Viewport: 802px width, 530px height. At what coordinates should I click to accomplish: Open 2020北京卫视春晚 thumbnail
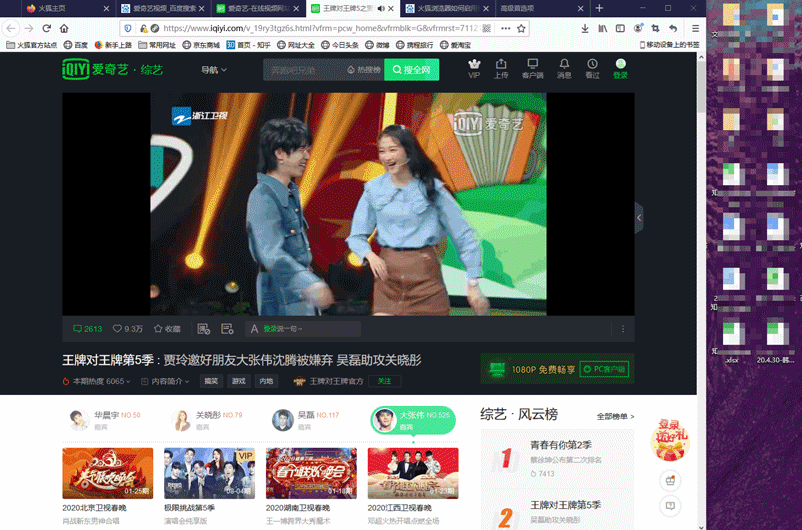click(107, 473)
